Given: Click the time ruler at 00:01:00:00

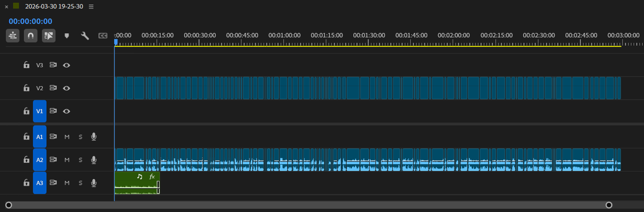Looking at the screenshot, I should [284, 35].
